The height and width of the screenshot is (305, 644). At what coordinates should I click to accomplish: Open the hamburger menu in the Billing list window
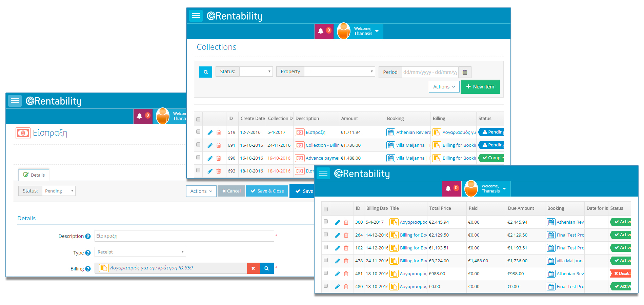[x=323, y=173]
